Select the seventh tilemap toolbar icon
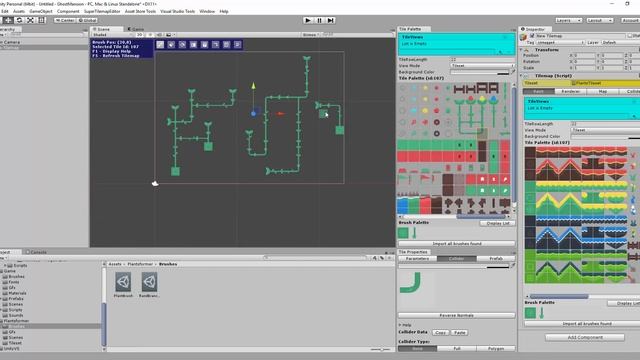The image size is (640, 360). pos(227,44)
